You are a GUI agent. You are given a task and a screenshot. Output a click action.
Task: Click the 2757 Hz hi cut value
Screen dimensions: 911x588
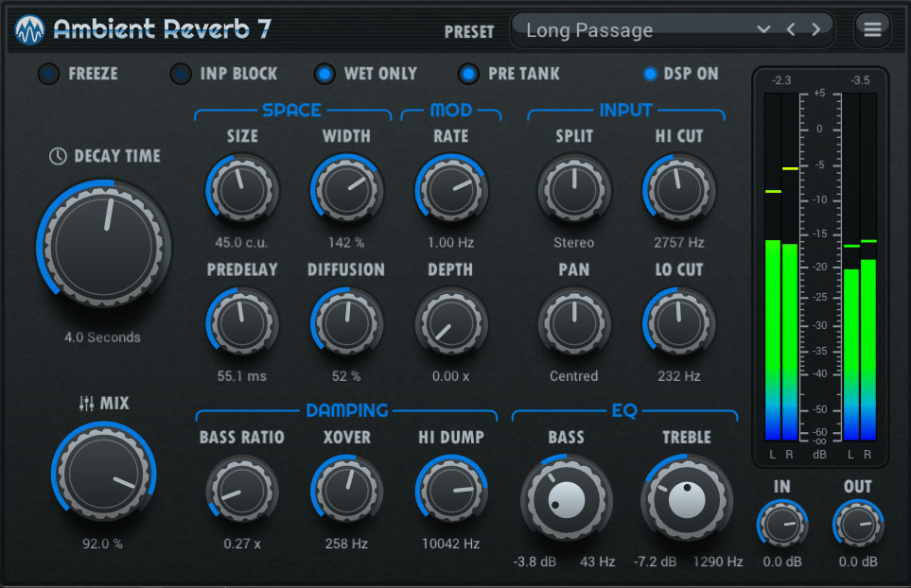tap(678, 243)
